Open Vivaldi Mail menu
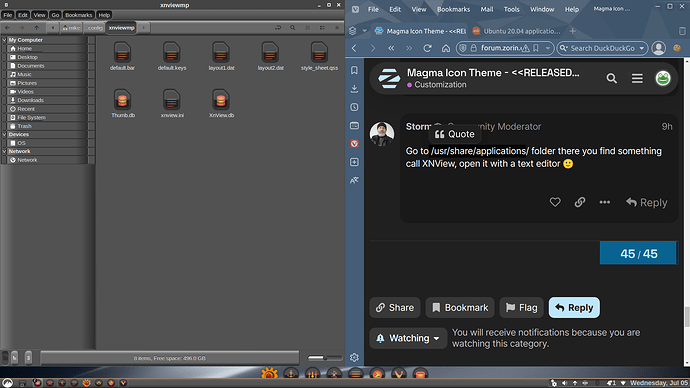The image size is (690, 388). (x=486, y=9)
